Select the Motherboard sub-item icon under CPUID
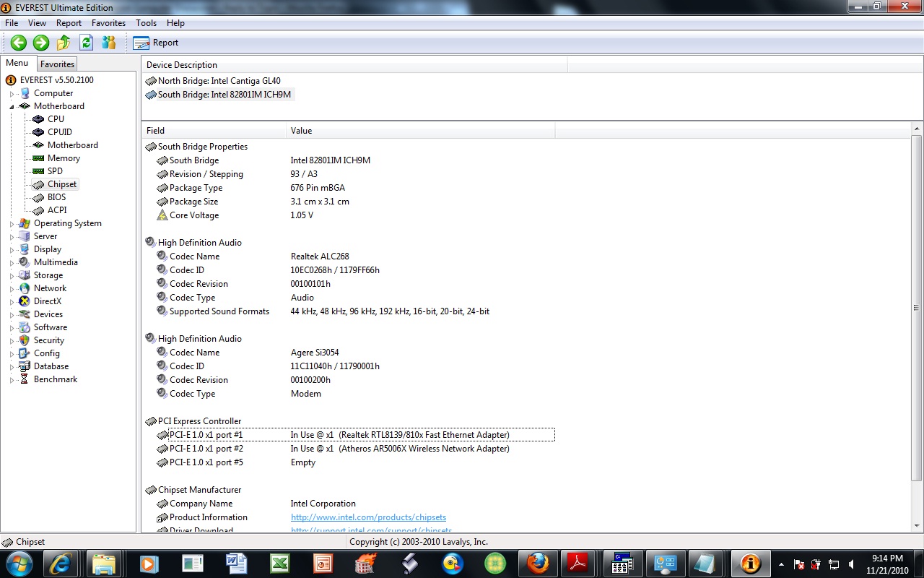 38,145
